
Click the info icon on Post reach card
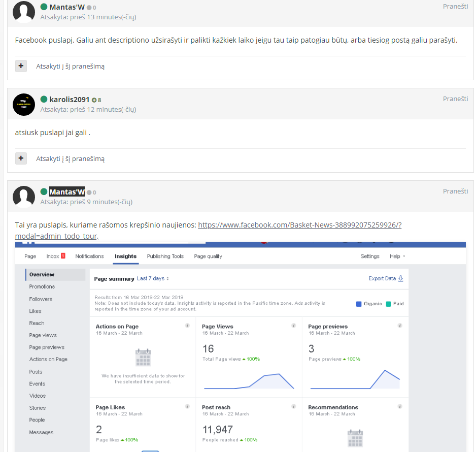[x=293, y=406]
